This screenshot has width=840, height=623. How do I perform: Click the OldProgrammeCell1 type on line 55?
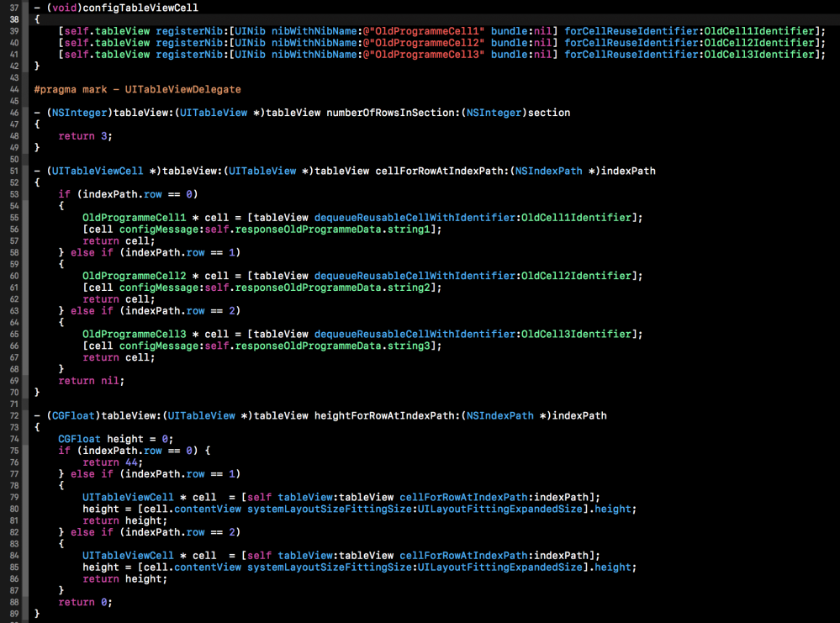pyautogui.click(x=134, y=218)
